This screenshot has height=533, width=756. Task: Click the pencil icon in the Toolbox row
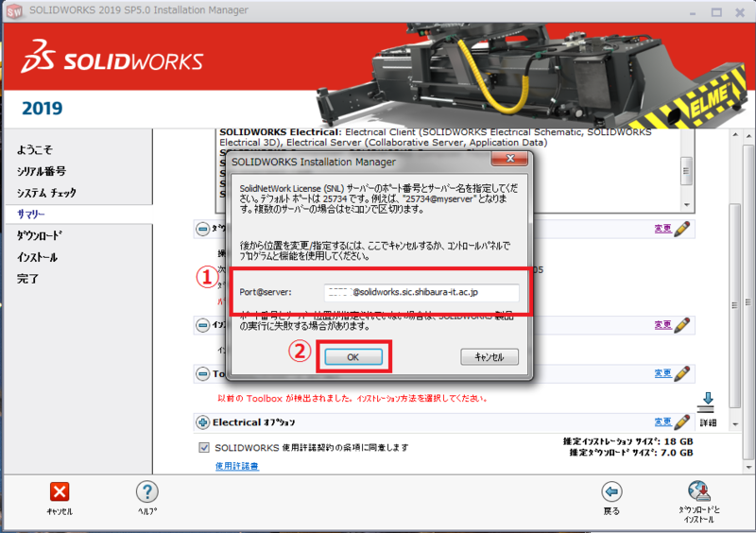tap(683, 372)
